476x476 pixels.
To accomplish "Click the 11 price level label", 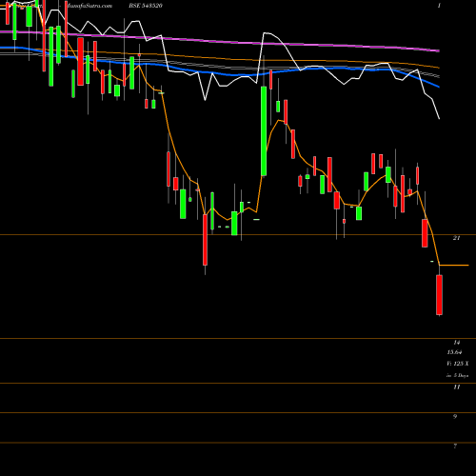I will point(456,387).
